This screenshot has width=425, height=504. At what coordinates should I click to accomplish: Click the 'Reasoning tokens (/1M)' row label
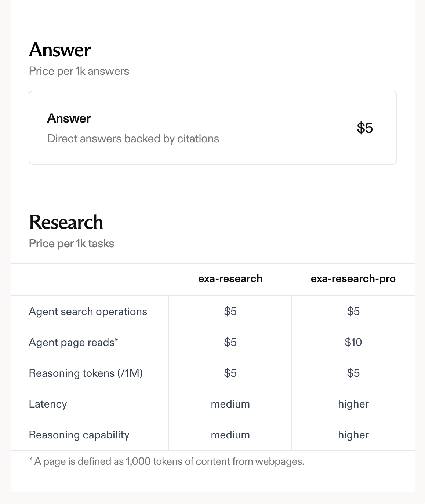pyautogui.click(x=86, y=373)
